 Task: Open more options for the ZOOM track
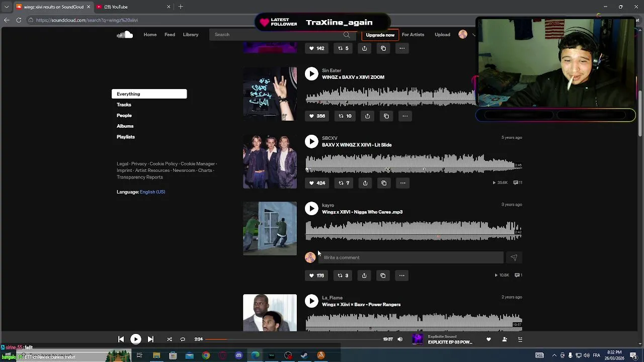pyautogui.click(x=405, y=116)
